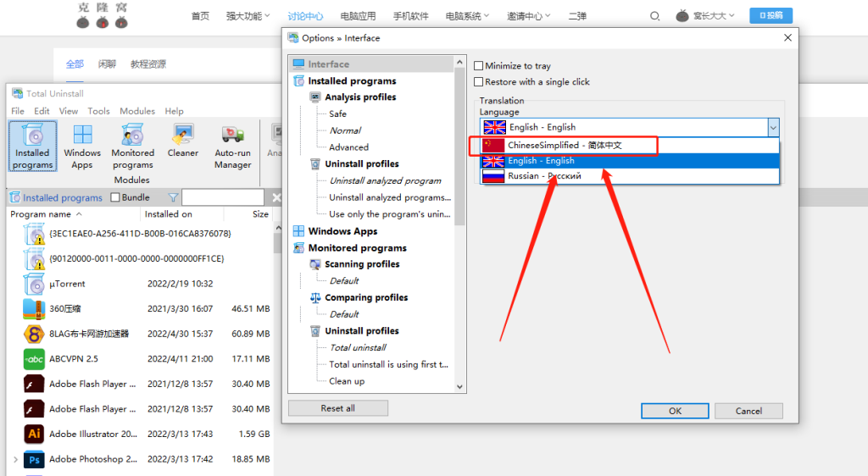Switch to the 闲聊 tab
The image size is (868, 476).
click(x=107, y=64)
